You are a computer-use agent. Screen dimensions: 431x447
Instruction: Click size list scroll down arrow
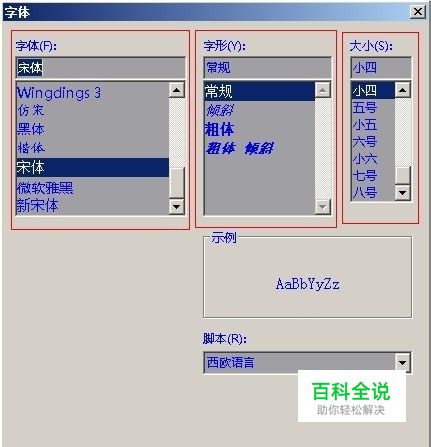point(403,193)
